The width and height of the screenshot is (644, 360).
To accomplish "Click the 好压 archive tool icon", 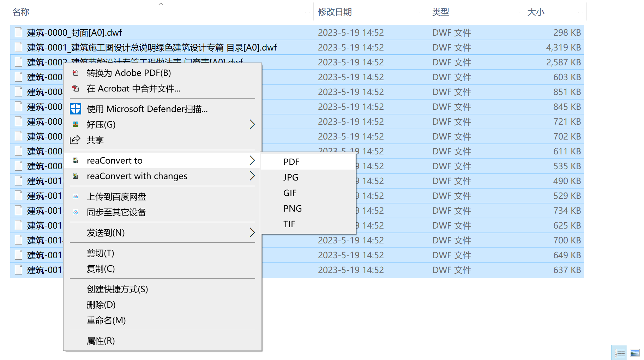I will tap(75, 124).
